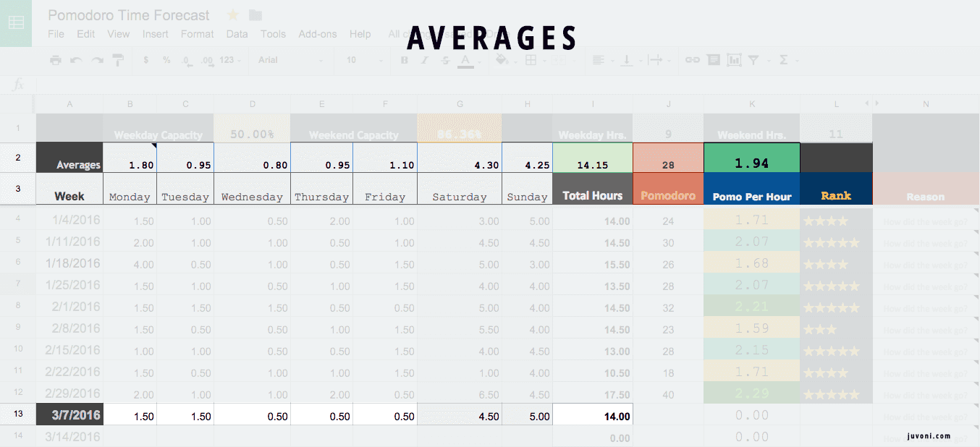Select the Paint format tool
Viewport: 980px width, 447px height.
(118, 60)
